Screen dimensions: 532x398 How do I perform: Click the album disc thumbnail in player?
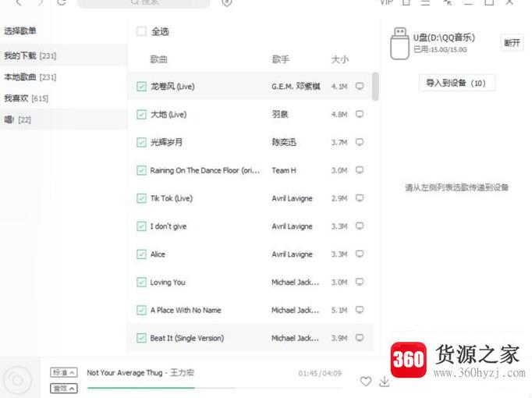pyautogui.click(x=18, y=379)
